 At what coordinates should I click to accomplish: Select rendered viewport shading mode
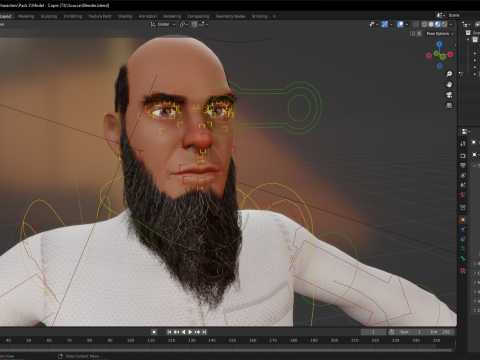444,24
